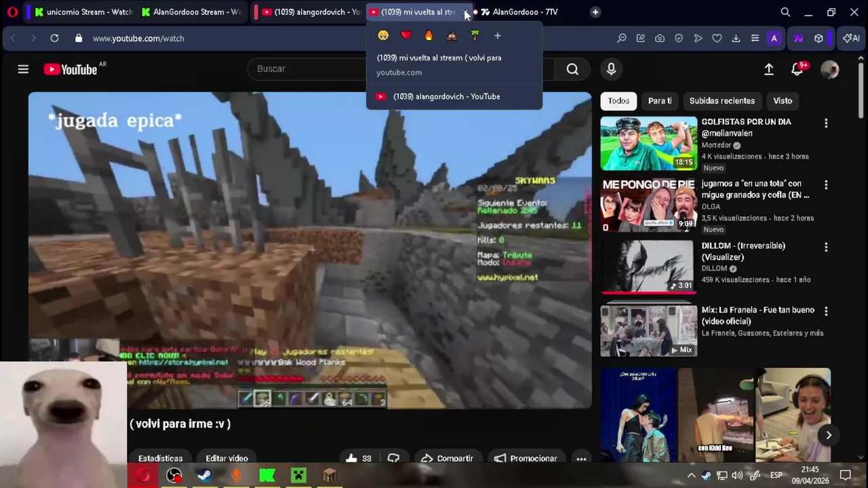Select the fire emoji on tab popup
The width and height of the screenshot is (868, 488).
point(429,35)
